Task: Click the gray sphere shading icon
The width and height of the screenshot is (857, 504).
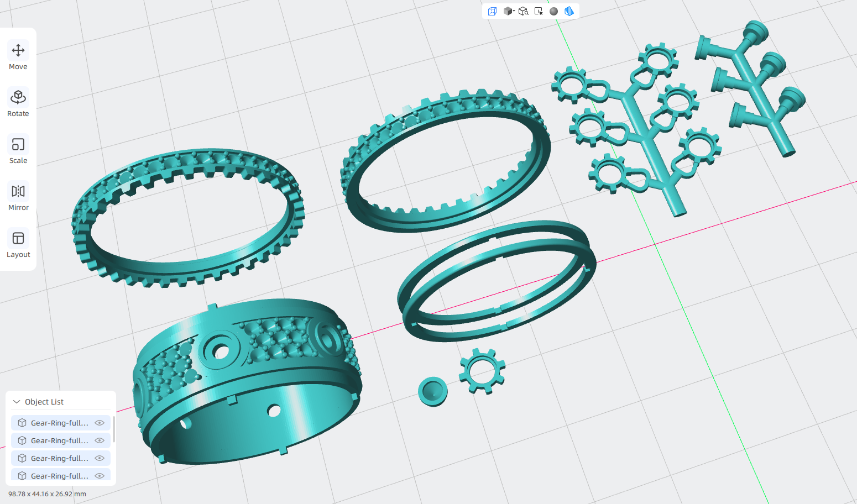Action: click(553, 11)
